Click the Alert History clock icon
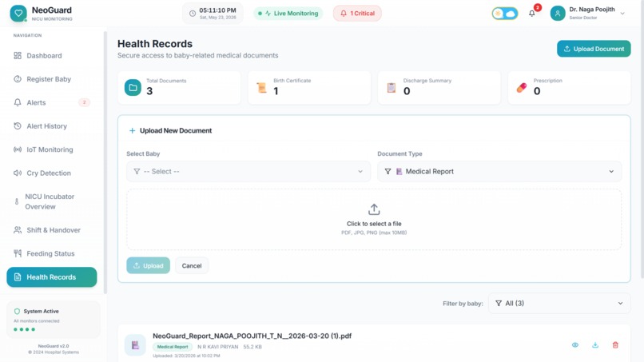 (x=18, y=126)
